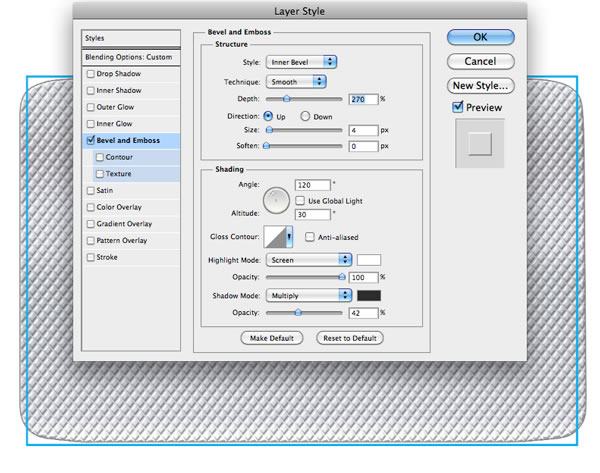
Task: Open the Drop Shadow settings label
Action: click(x=119, y=74)
